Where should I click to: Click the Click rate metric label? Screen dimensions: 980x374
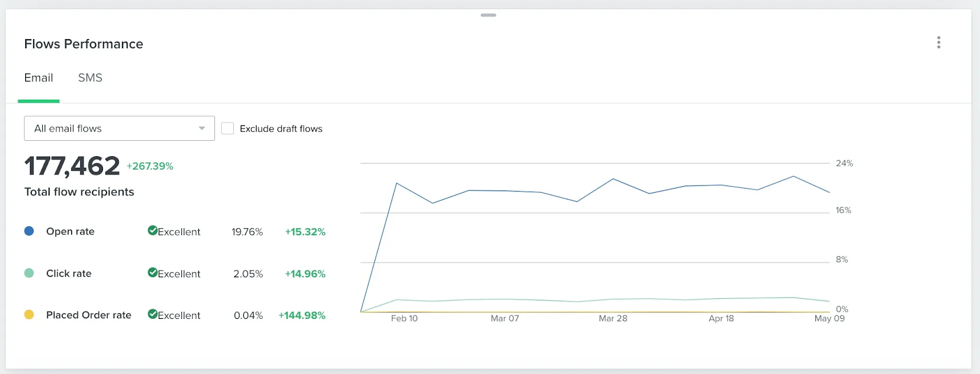[69, 274]
